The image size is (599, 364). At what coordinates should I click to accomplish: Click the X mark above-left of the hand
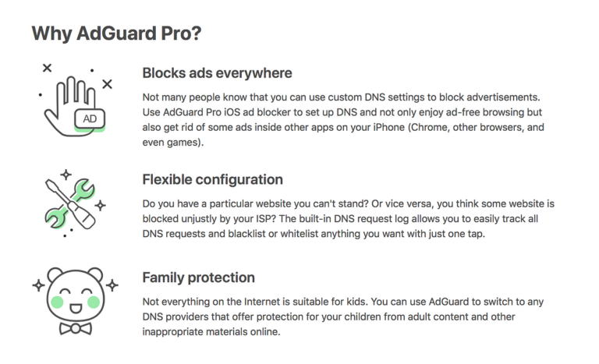click(47, 68)
